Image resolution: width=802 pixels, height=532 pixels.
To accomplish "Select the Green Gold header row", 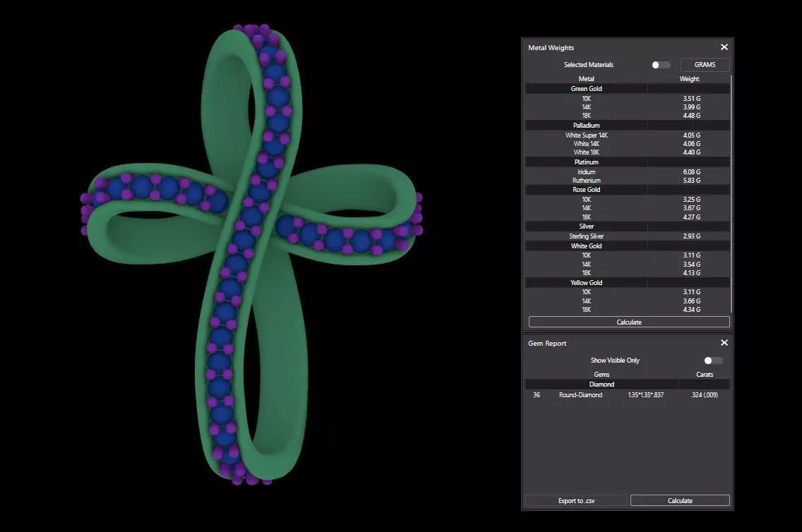I will click(x=628, y=88).
